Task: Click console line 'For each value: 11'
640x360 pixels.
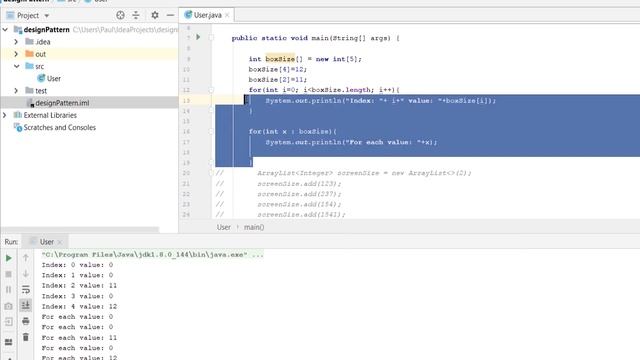Action: tap(79, 338)
